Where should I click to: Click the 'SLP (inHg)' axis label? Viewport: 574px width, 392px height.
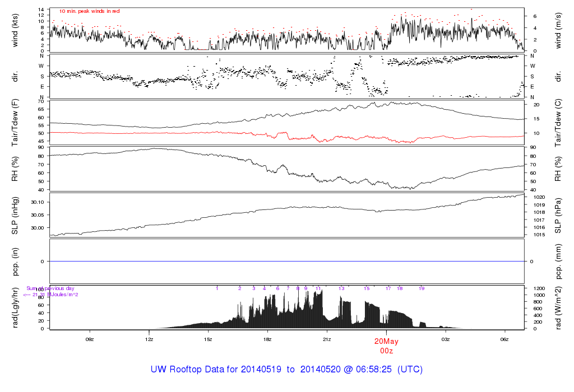(15, 216)
